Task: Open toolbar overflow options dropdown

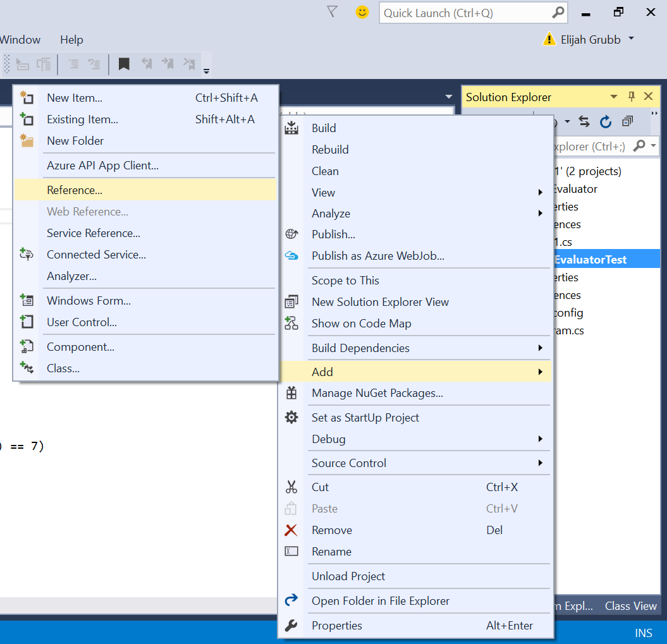Action: pyautogui.click(x=207, y=70)
